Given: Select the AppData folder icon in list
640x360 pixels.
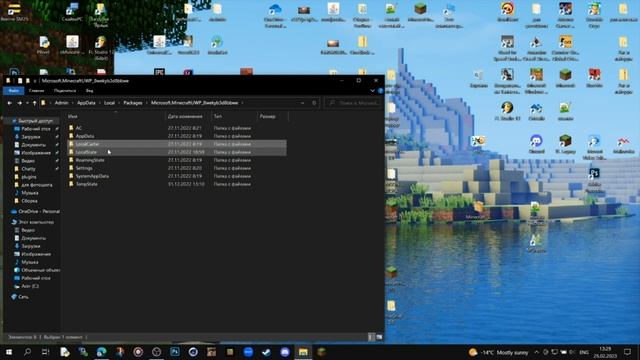Looking at the screenshot, I should pyautogui.click(x=71, y=136).
